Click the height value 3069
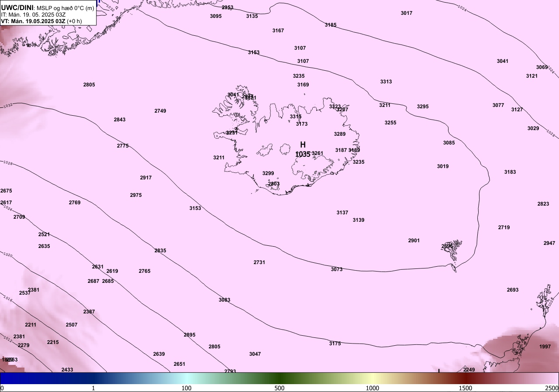 click(542, 67)
